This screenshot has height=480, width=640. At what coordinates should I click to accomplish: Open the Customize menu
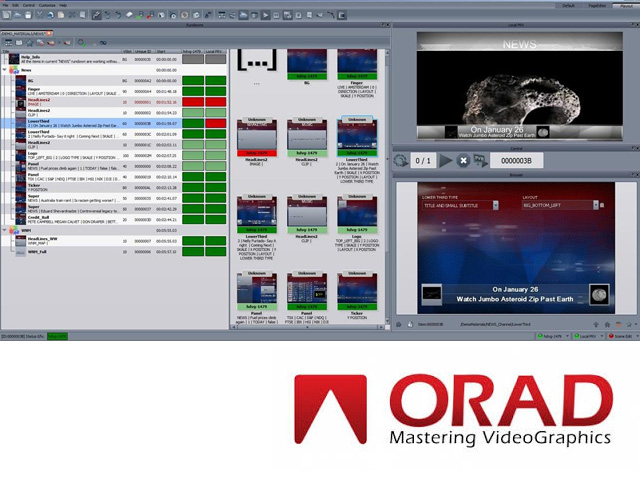pyautogui.click(x=47, y=5)
